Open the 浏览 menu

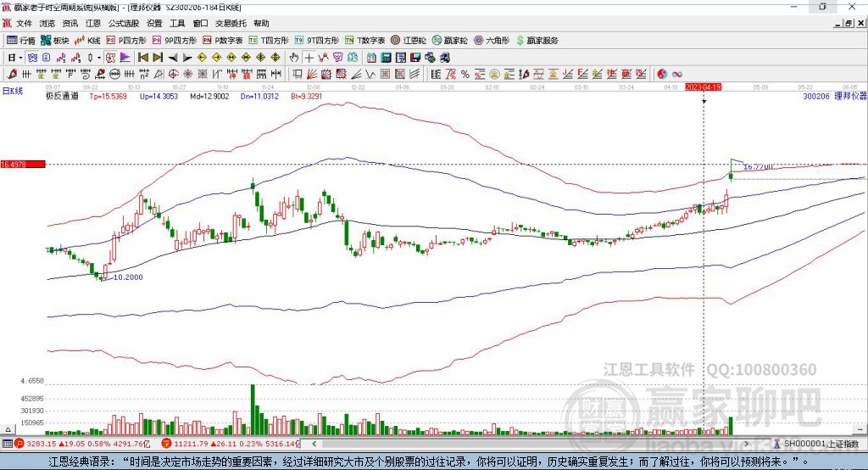(x=47, y=23)
